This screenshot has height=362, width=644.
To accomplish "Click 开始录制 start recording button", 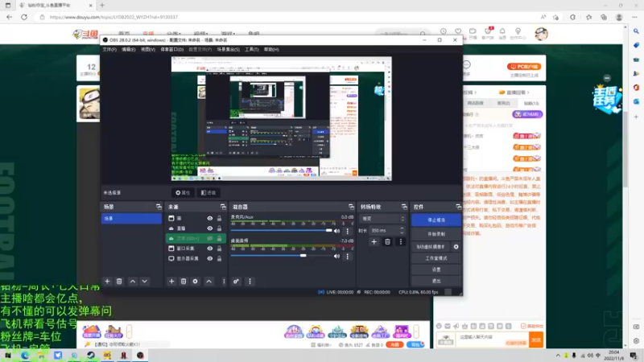I will click(436, 234).
